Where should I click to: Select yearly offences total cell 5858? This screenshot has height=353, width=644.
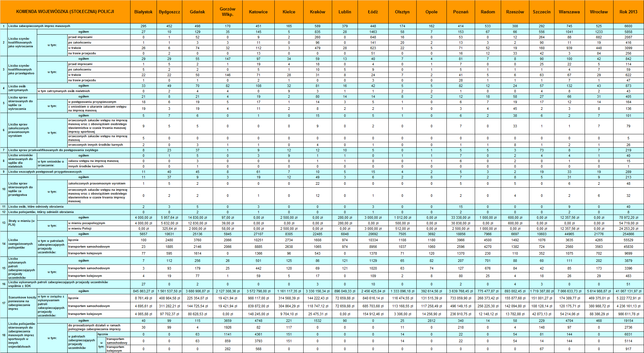click(628, 32)
